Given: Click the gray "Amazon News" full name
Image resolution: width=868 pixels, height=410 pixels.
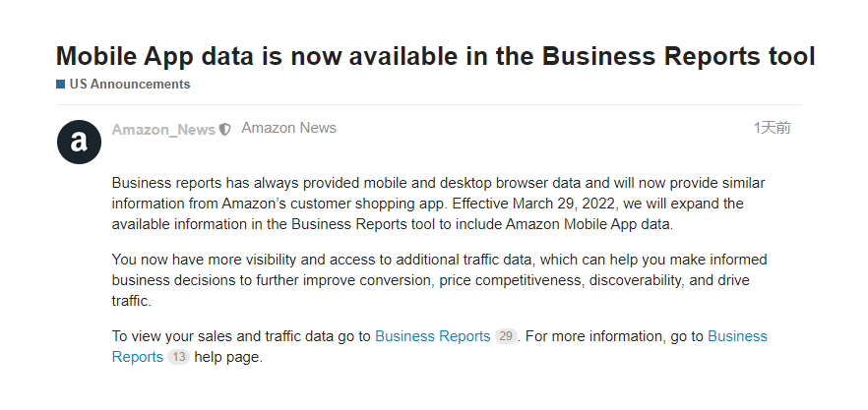Looking at the screenshot, I should (288, 128).
